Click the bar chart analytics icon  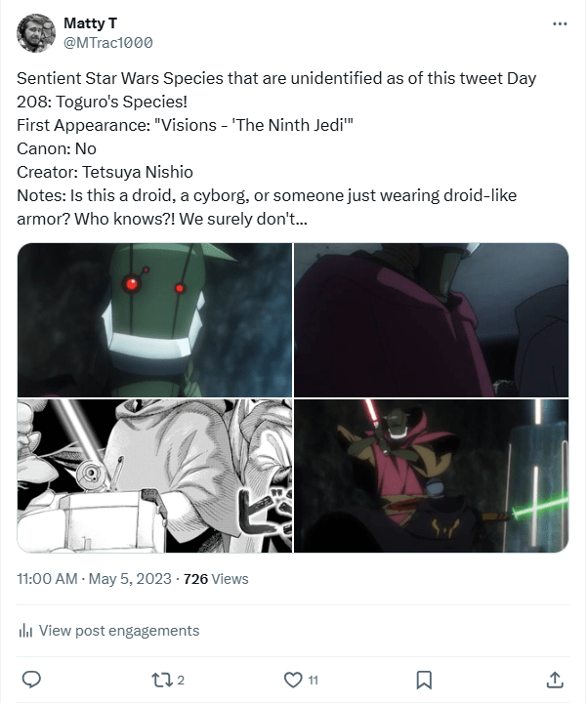point(26,631)
